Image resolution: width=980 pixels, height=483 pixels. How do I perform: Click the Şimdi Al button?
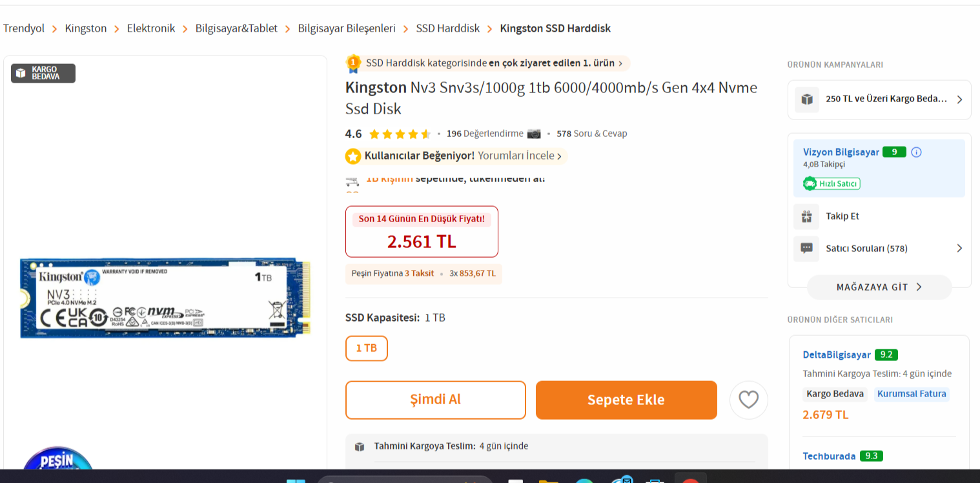pos(436,400)
